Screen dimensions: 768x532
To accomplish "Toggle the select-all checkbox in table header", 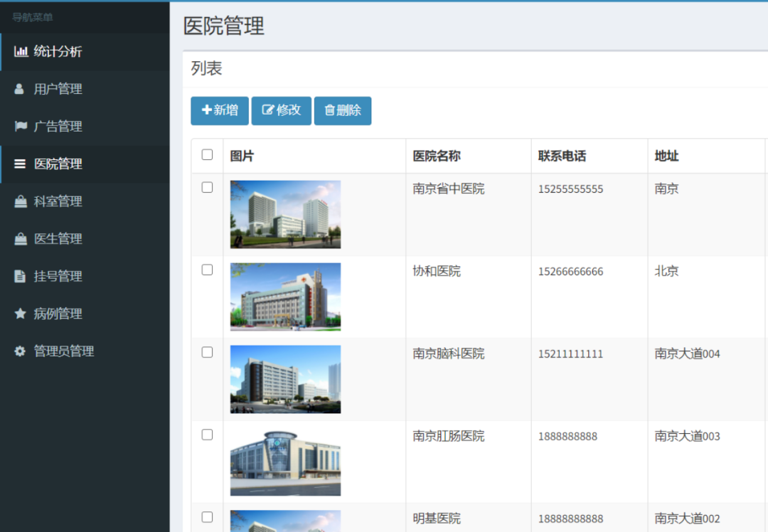I will 207,155.
